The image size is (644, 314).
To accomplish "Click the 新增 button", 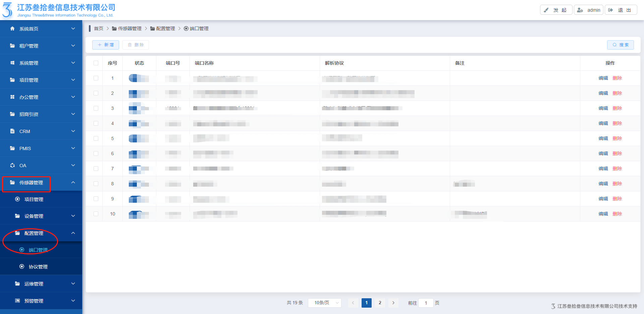I will point(106,45).
